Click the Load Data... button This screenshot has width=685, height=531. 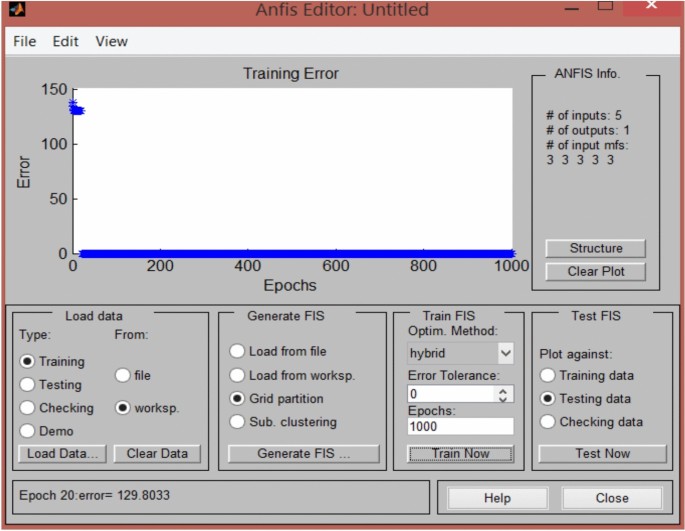point(62,454)
